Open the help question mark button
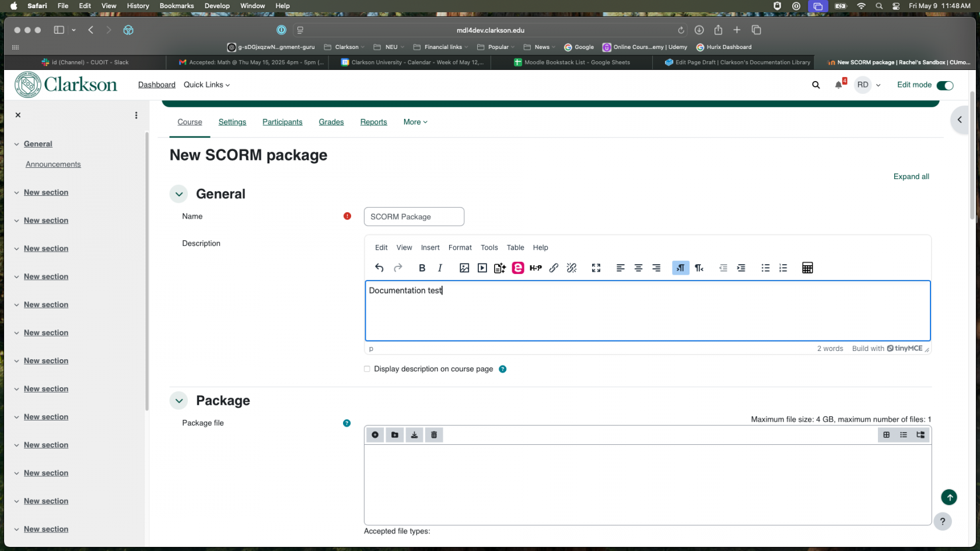 tap(943, 521)
